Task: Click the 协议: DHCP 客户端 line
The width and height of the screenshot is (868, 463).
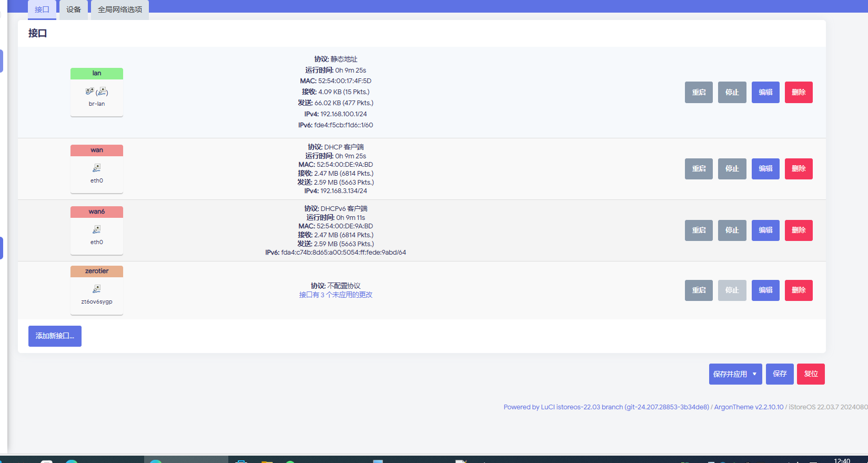Action: click(x=336, y=147)
